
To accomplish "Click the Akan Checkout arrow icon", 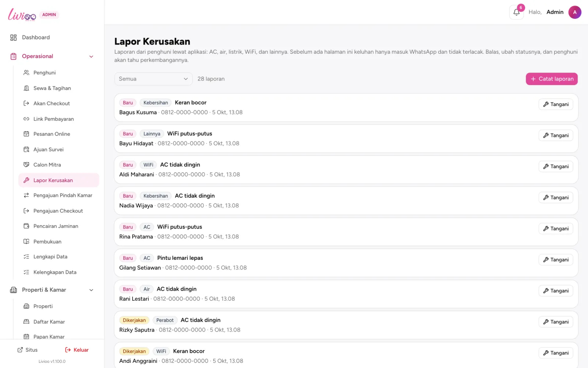I will tap(26, 103).
